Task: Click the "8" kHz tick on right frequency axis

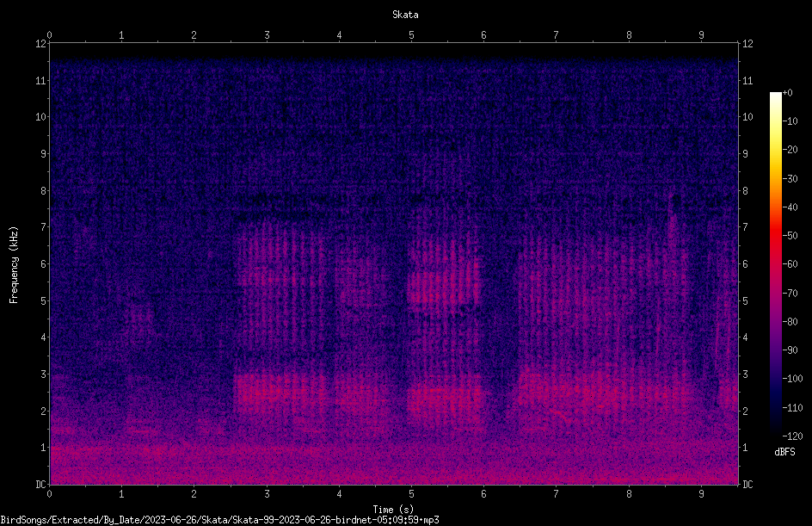Action: [745, 191]
